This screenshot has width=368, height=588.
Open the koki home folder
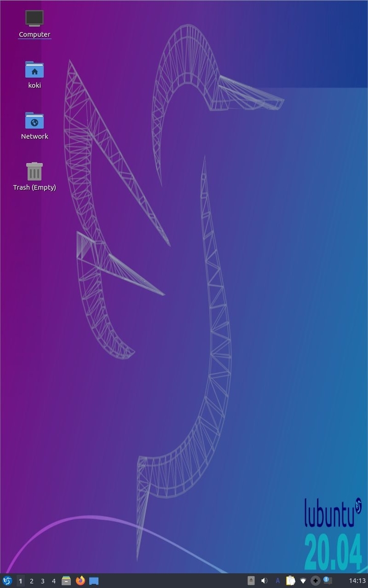pos(34,70)
